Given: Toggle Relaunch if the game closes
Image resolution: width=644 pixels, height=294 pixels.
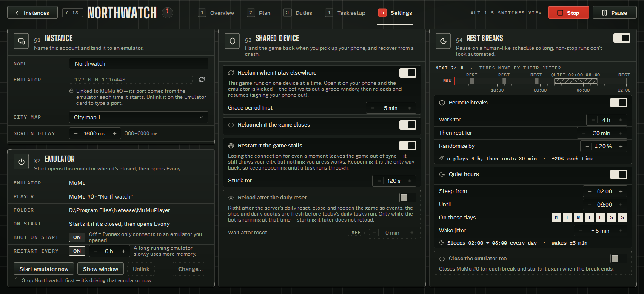Looking at the screenshot, I should [407, 125].
